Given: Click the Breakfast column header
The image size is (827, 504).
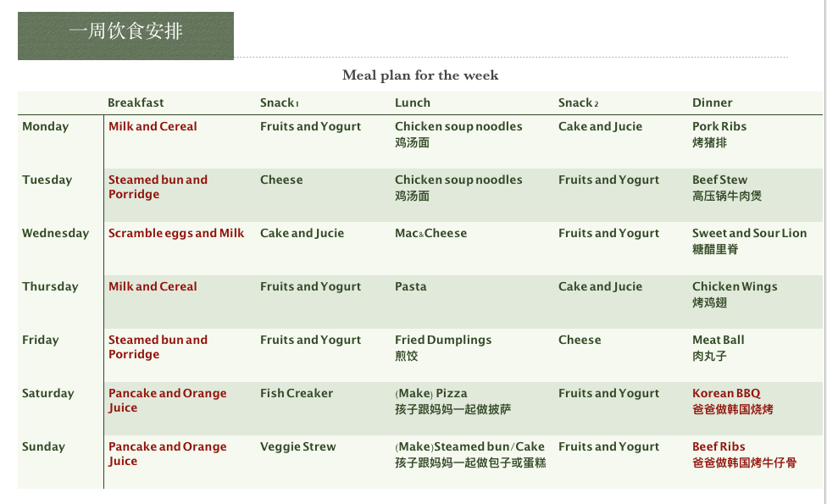Looking at the screenshot, I should [x=136, y=102].
